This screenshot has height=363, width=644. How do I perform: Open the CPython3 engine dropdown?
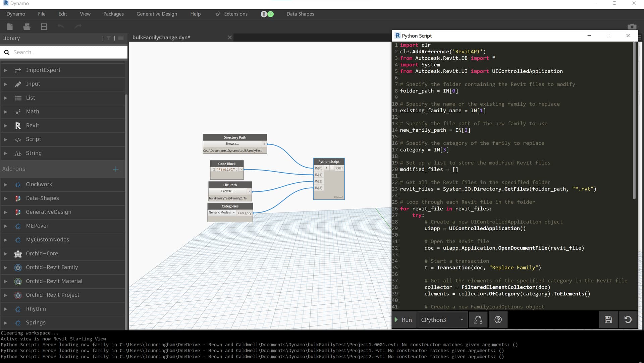click(442, 320)
